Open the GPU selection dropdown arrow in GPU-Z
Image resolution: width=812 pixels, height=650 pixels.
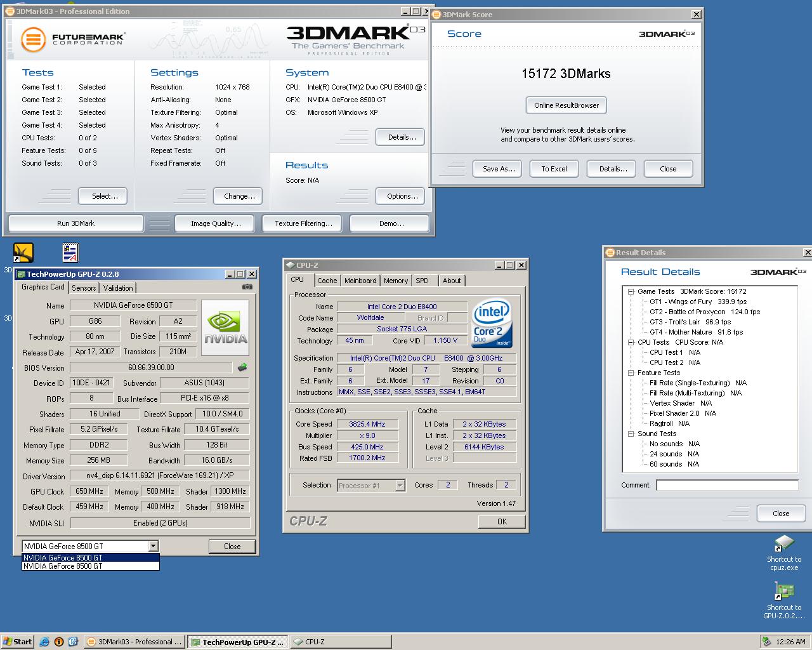point(153,546)
